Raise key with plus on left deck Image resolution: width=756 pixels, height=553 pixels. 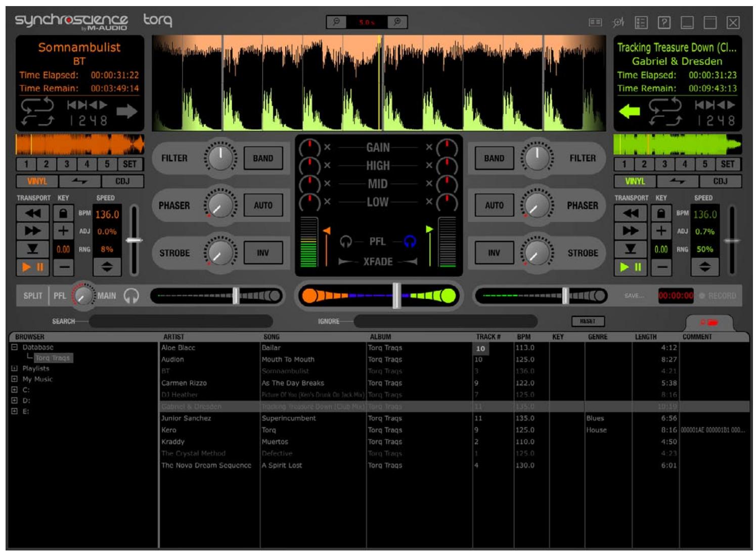(63, 231)
